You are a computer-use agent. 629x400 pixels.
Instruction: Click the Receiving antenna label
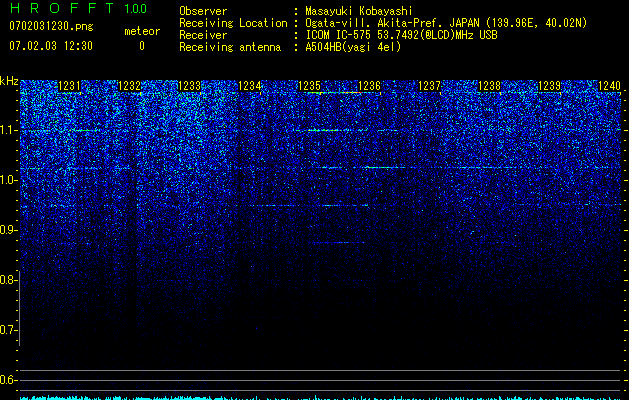coord(230,47)
